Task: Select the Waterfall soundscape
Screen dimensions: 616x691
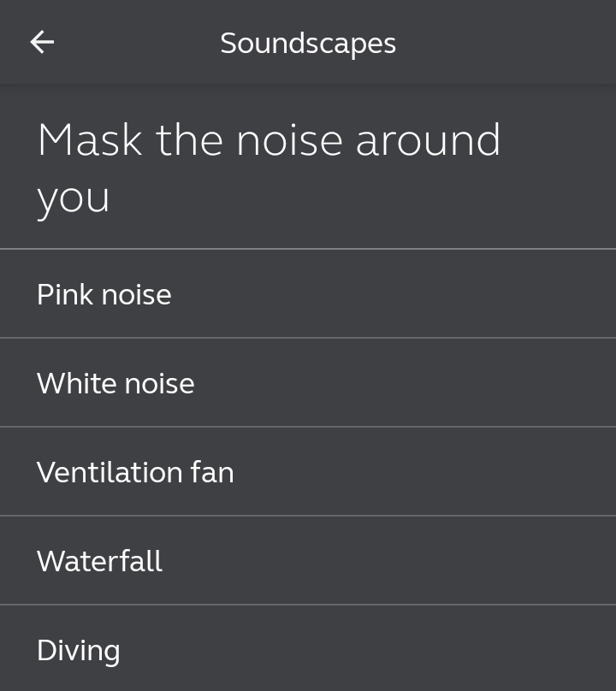Action: pyautogui.click(x=308, y=560)
